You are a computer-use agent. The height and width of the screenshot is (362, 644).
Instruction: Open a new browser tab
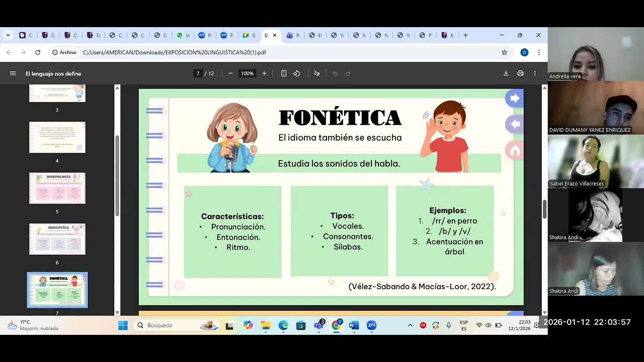(x=465, y=35)
